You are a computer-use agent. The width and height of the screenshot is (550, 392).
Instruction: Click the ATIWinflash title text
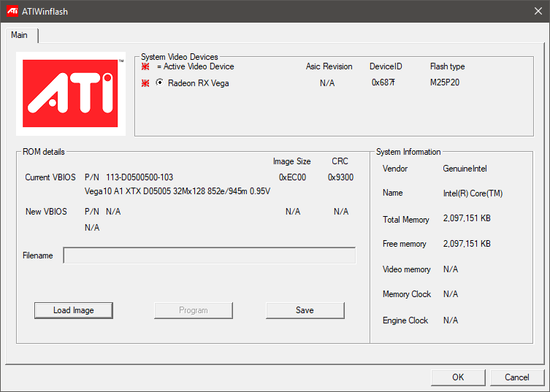tap(45, 12)
